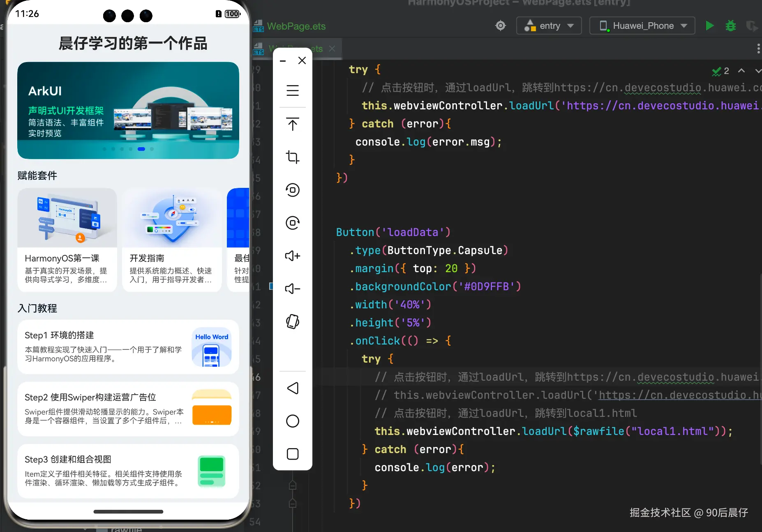Click the fold marker in gutter near line 53
The height and width of the screenshot is (532, 762).
pyautogui.click(x=293, y=504)
